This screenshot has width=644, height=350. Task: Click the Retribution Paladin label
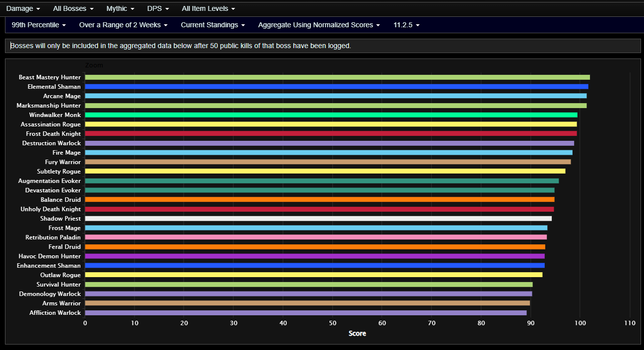[x=53, y=237]
